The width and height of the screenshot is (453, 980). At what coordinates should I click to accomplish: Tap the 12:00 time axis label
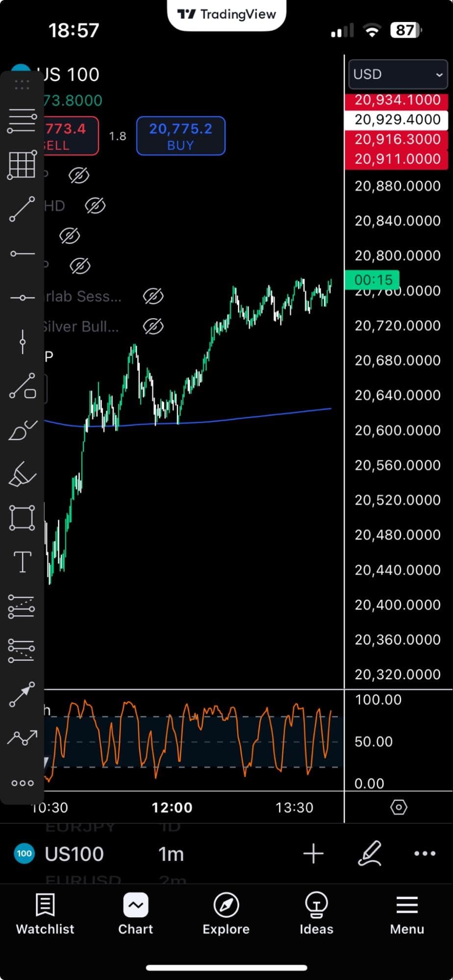tap(172, 807)
